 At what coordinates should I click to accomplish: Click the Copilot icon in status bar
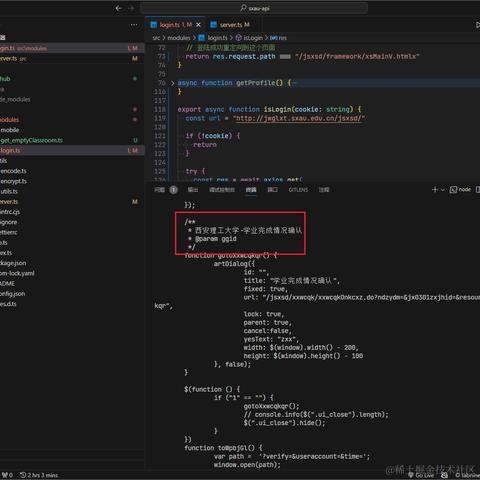click(x=444, y=475)
